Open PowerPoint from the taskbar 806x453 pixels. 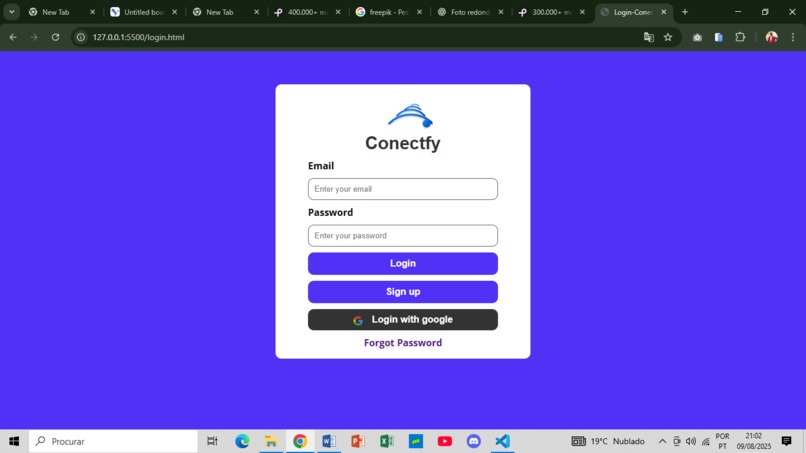point(358,441)
